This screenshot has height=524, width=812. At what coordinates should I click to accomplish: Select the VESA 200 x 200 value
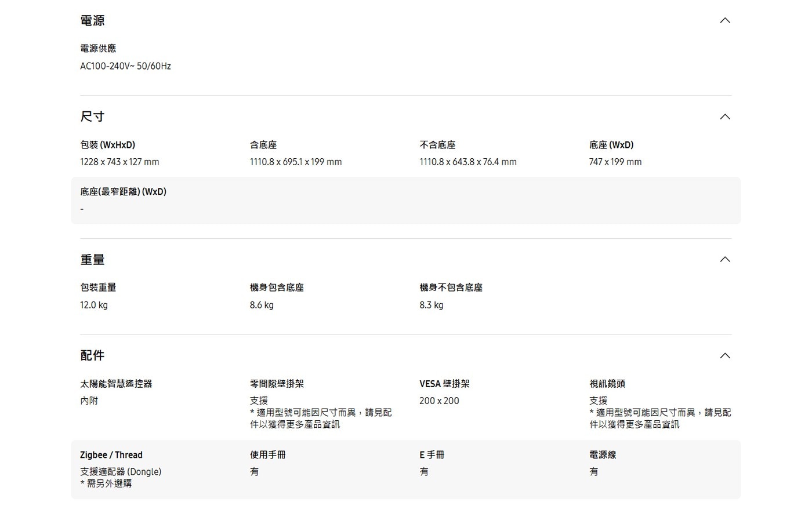click(x=439, y=401)
